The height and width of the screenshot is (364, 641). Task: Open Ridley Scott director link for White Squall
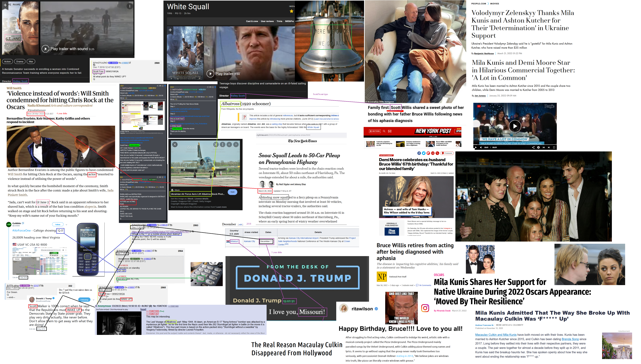click(x=238, y=96)
